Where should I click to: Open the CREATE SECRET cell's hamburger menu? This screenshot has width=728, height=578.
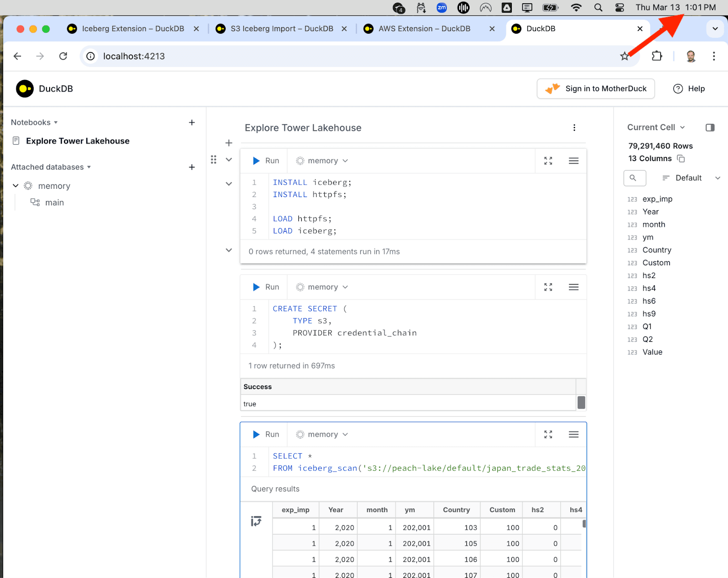[574, 287]
